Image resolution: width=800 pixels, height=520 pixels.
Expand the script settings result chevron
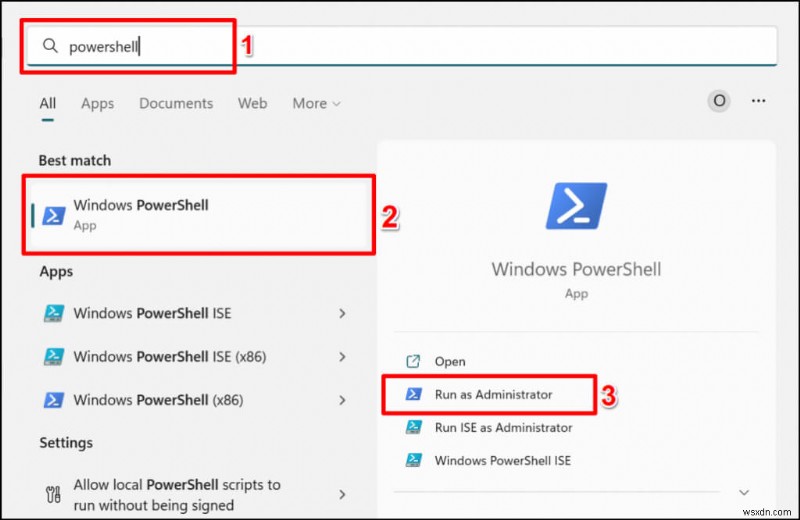pos(342,494)
